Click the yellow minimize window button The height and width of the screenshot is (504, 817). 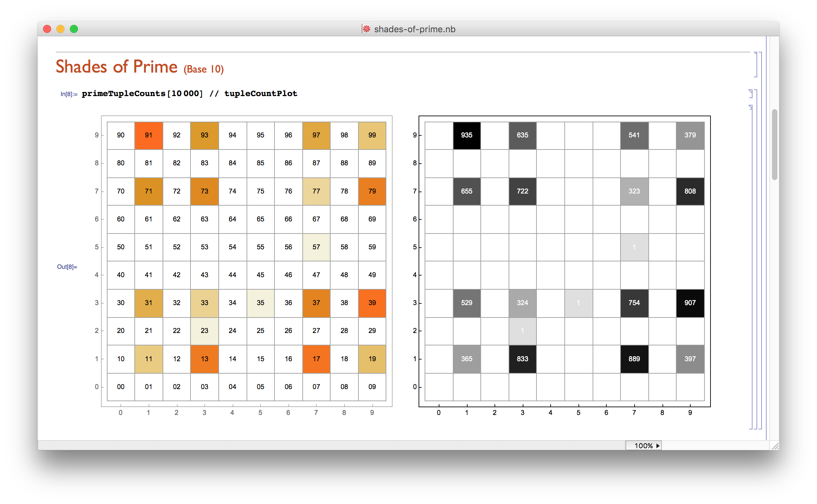coord(60,29)
